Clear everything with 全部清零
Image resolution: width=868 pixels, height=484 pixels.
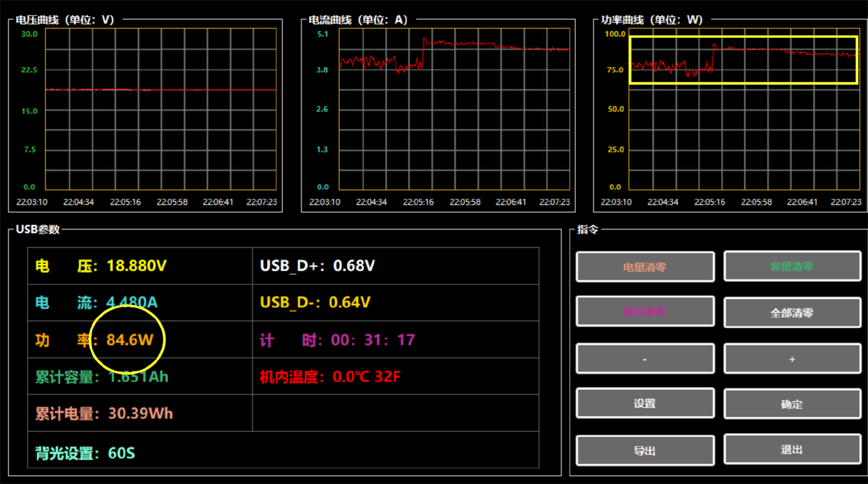point(792,312)
